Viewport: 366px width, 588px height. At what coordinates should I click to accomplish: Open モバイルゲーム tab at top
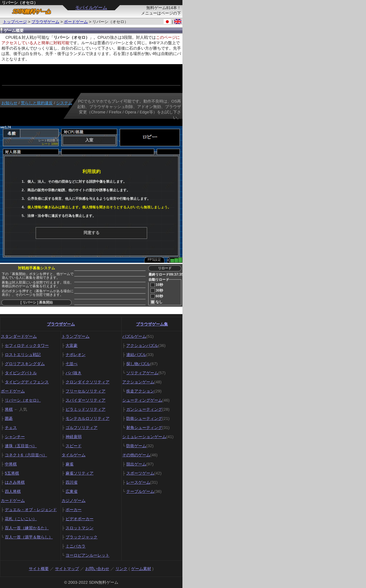point(91,8)
